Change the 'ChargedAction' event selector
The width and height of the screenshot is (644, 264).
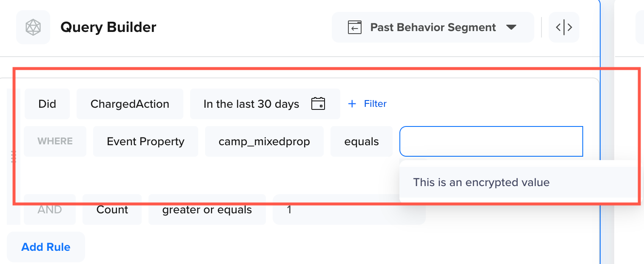(130, 103)
